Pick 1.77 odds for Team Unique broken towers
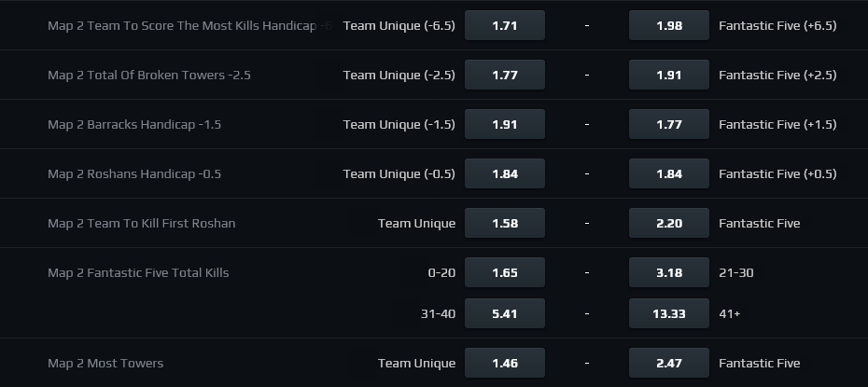The height and width of the screenshot is (387, 868). [504, 75]
